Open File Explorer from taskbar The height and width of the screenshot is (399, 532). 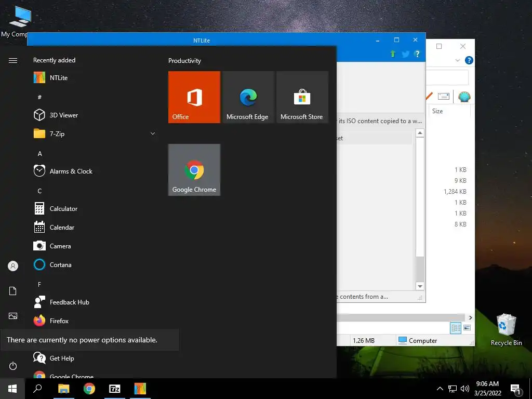click(63, 389)
